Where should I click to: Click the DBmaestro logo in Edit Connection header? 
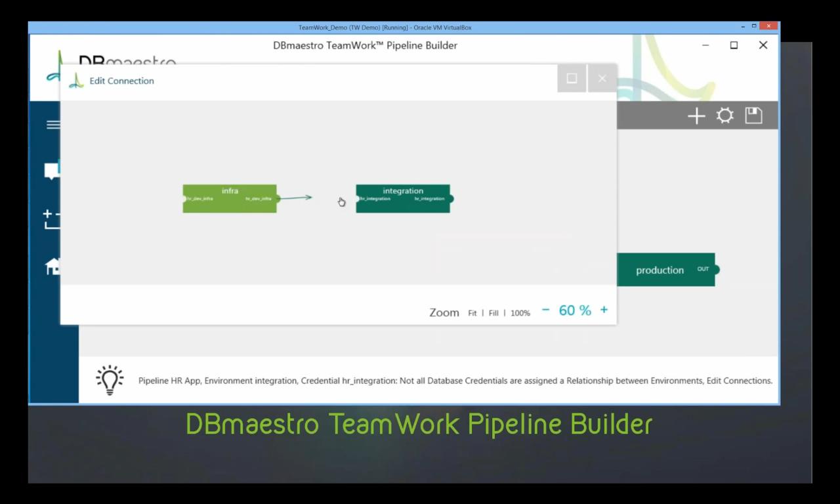(75, 80)
